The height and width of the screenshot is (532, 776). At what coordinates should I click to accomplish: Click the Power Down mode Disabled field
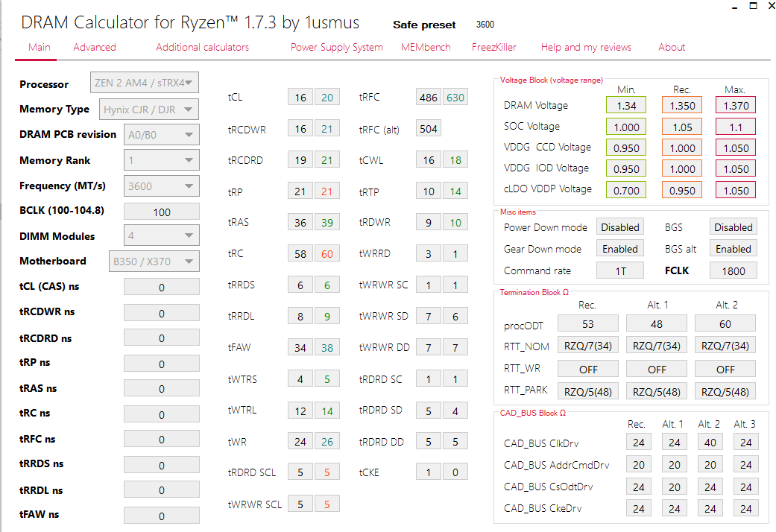click(620, 227)
